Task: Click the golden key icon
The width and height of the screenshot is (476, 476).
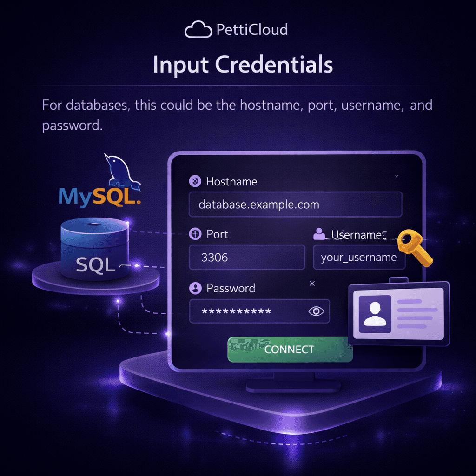Action: pos(415,247)
